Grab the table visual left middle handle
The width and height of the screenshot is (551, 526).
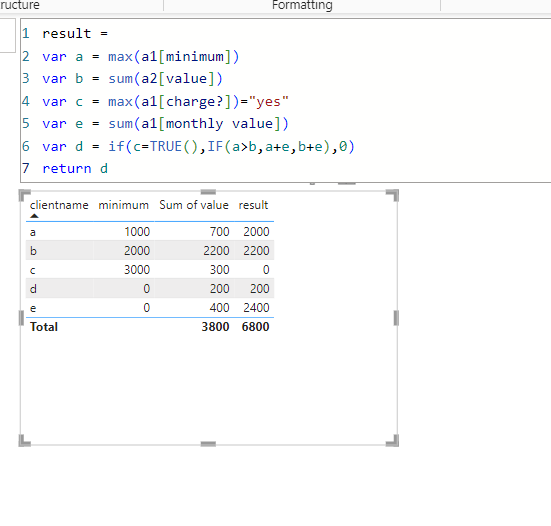tap(21, 318)
